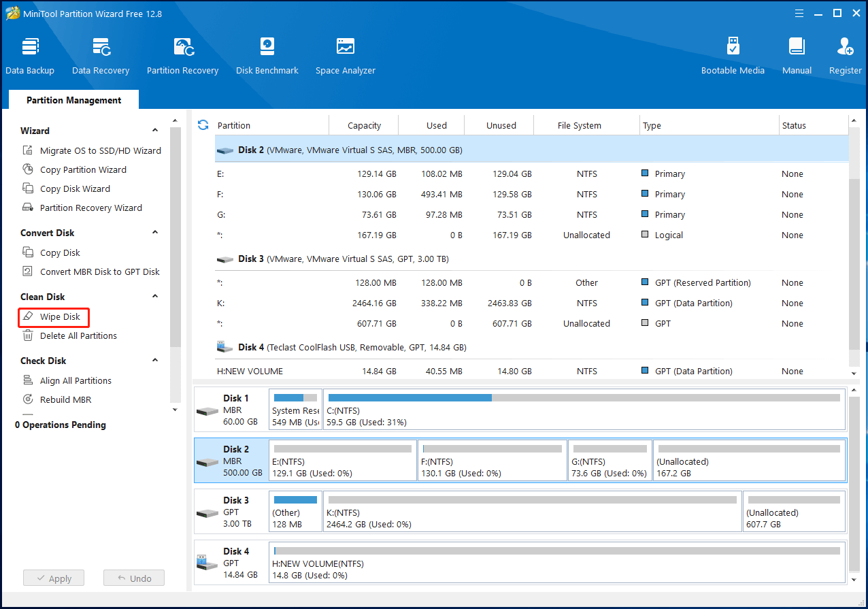Choose Copy Disk under Convert Disk
This screenshot has height=609, width=868.
point(52,252)
